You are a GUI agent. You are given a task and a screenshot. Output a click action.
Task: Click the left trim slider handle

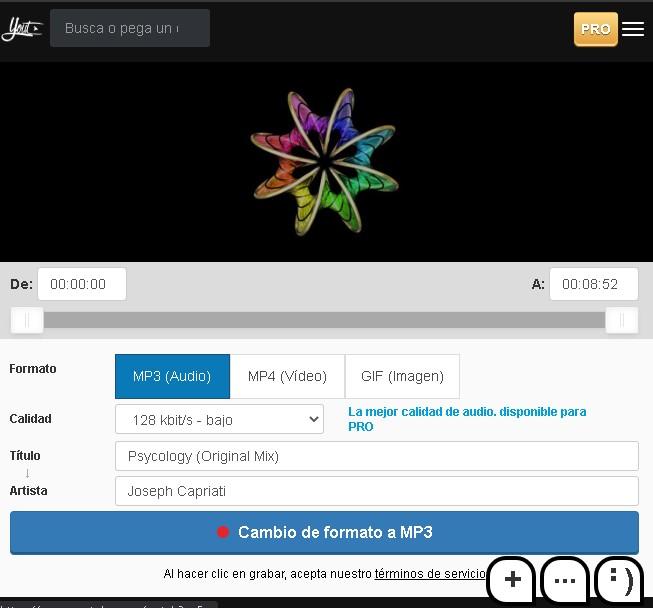click(27, 320)
